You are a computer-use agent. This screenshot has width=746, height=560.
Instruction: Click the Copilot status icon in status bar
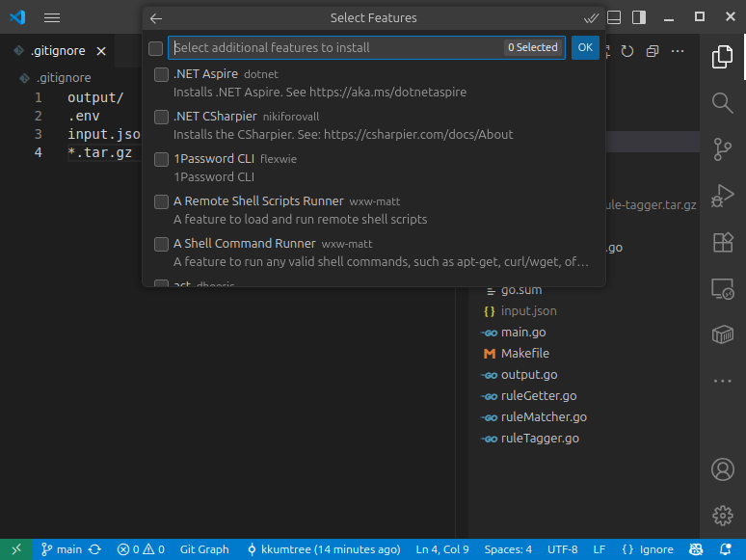click(696, 549)
